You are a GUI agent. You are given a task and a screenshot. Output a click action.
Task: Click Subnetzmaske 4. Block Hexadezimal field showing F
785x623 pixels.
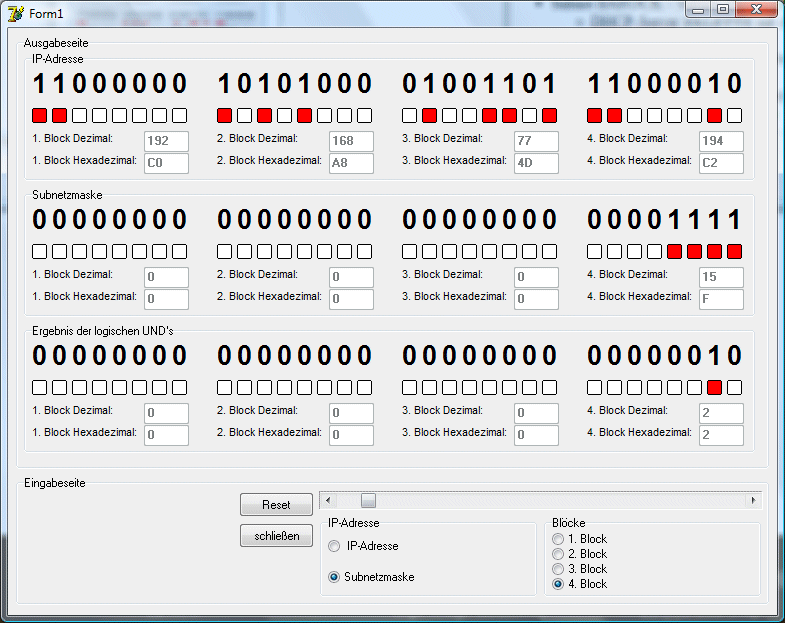click(x=721, y=299)
